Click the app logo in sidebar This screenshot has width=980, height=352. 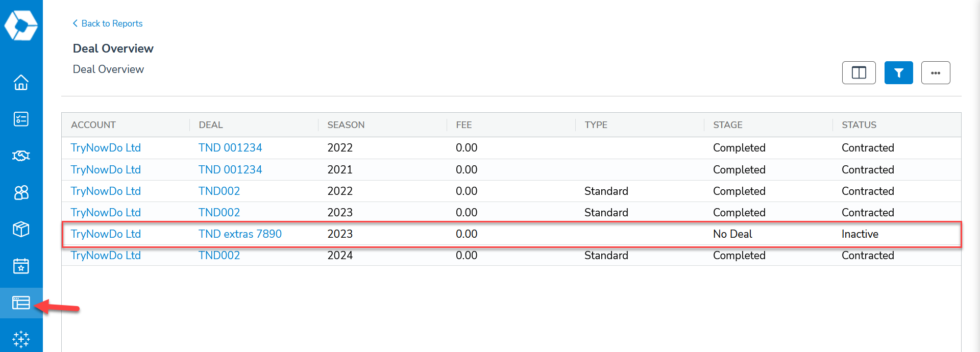(x=21, y=25)
